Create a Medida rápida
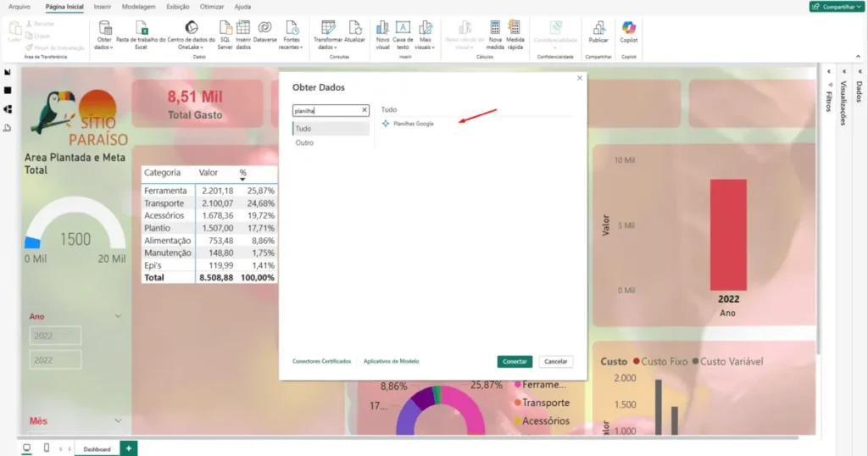The width and height of the screenshot is (868, 456). point(515,35)
